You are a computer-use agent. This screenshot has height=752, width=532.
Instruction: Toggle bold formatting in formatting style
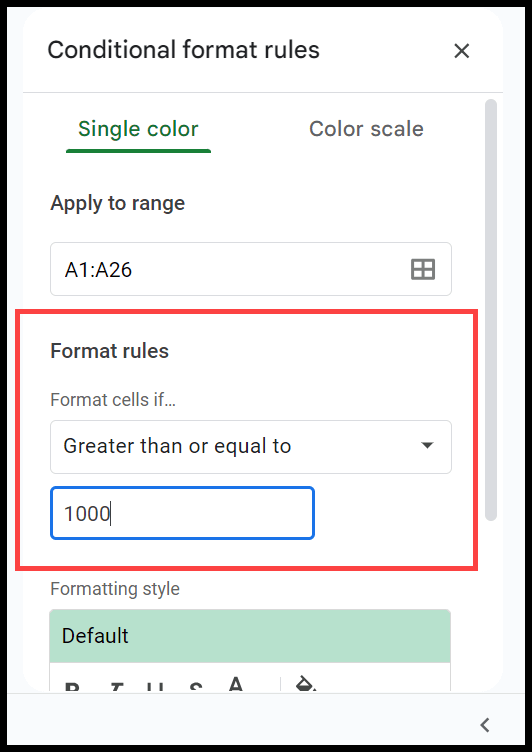[72, 685]
